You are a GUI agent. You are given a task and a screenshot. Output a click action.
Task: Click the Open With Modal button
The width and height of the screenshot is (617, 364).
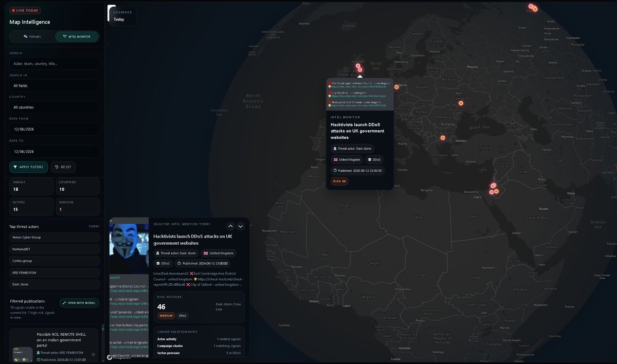[x=79, y=303]
